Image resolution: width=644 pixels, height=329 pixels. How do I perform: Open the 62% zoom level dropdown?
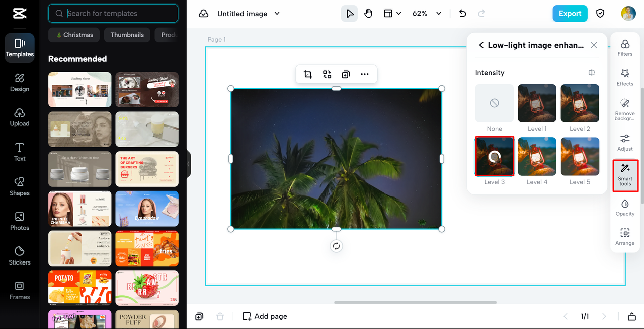coord(427,14)
